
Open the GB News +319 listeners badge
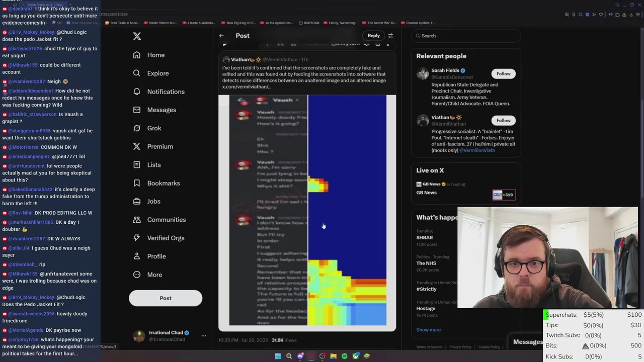click(504, 195)
